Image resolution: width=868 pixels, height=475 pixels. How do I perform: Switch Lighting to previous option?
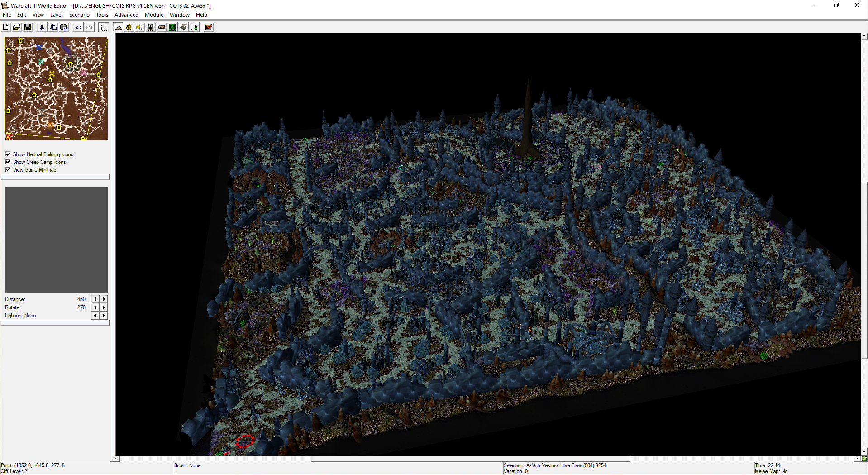95,315
